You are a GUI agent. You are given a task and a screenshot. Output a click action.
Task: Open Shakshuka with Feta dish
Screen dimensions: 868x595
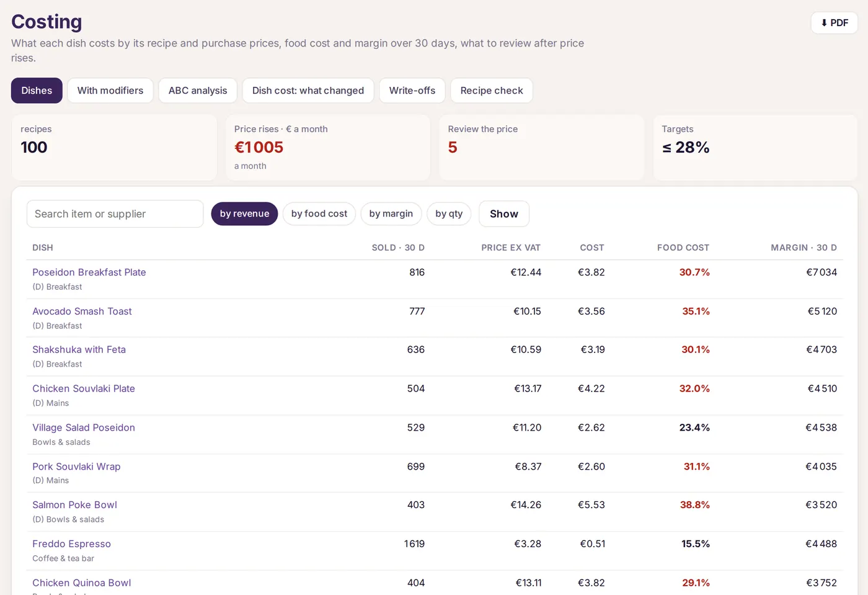click(x=79, y=350)
